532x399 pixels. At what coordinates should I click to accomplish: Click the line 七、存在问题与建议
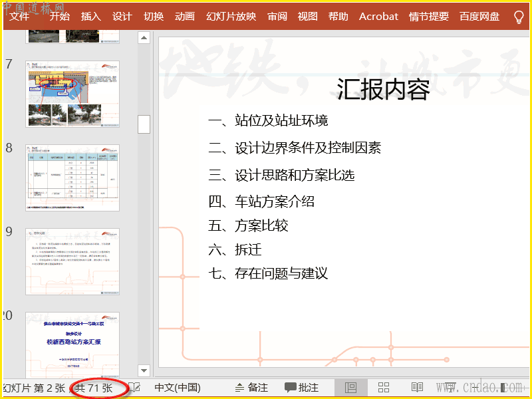click(268, 273)
